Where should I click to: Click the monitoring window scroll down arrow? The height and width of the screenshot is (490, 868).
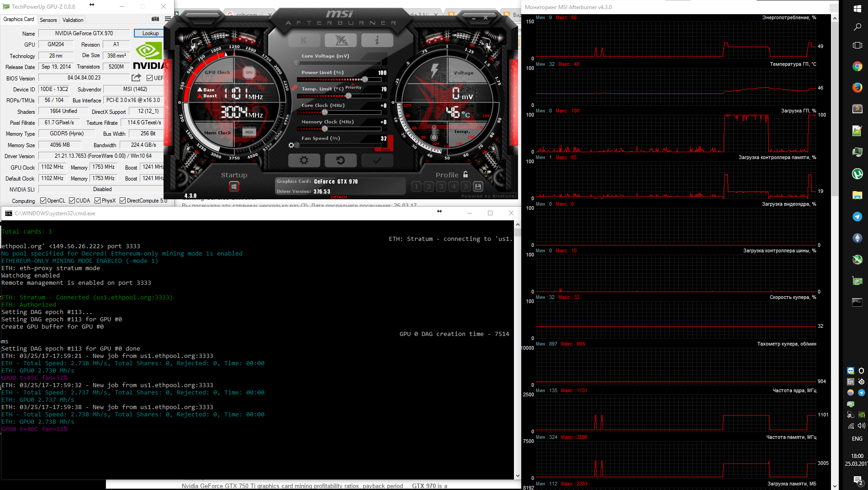835,486
